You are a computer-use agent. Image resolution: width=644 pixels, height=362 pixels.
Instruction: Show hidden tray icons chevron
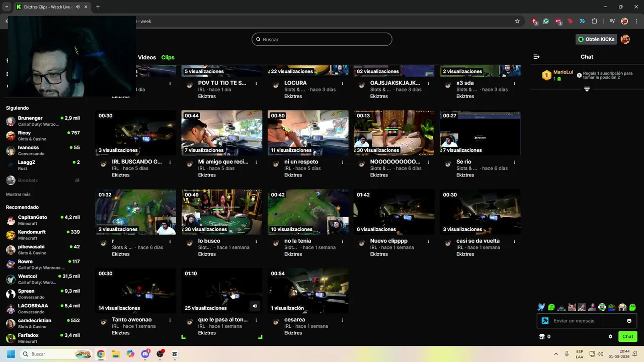(556, 354)
